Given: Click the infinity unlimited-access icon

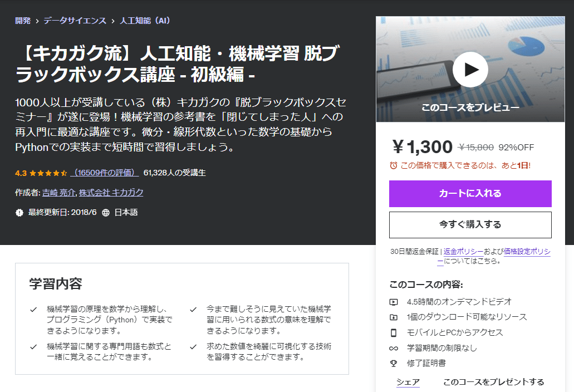Looking at the screenshot, I should pyautogui.click(x=394, y=348).
